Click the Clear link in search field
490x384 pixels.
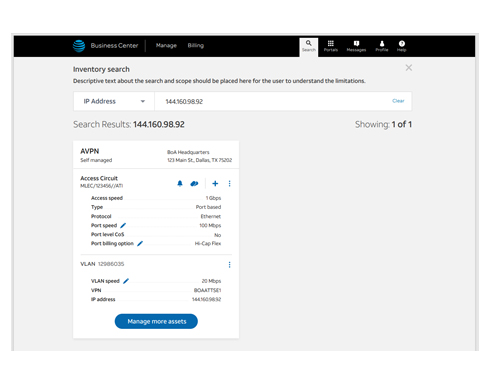click(398, 101)
